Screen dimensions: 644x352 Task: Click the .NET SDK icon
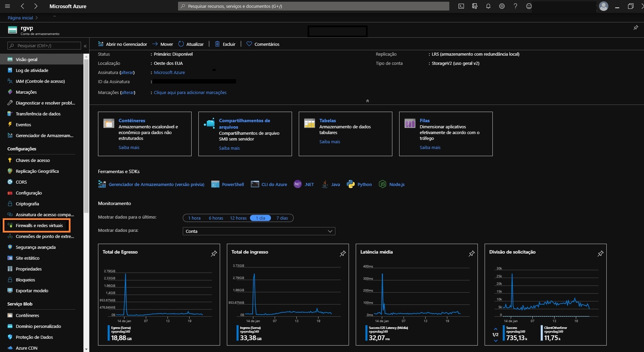click(297, 184)
